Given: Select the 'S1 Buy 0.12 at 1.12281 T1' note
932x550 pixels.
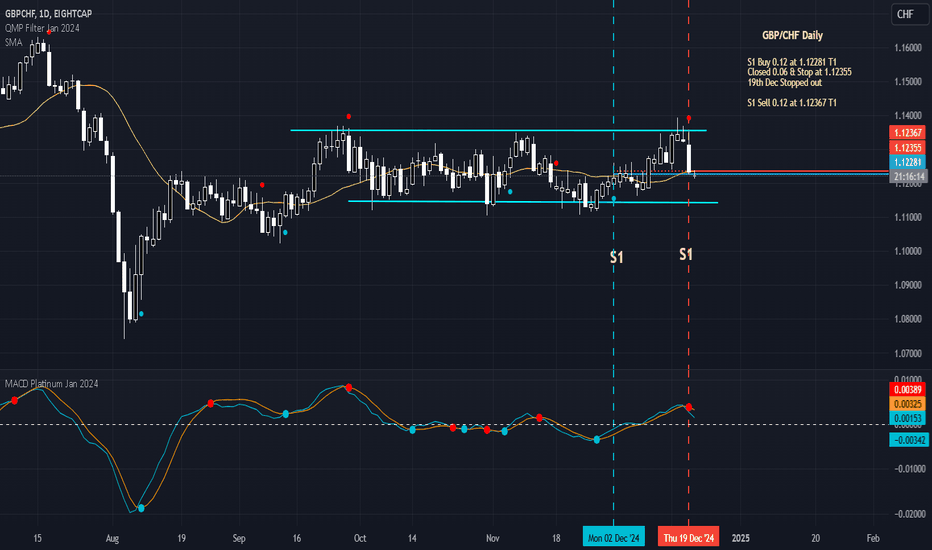Looking at the screenshot, I should pos(792,62).
